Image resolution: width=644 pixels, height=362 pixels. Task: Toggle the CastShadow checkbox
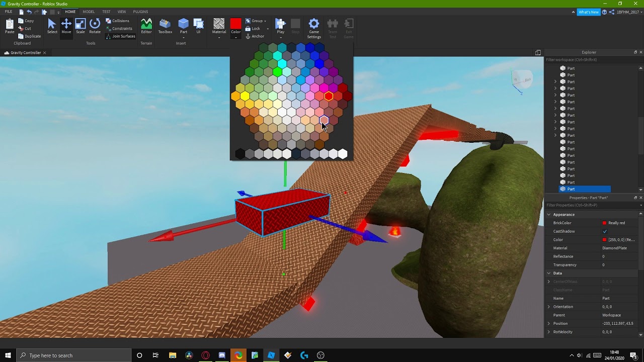605,231
